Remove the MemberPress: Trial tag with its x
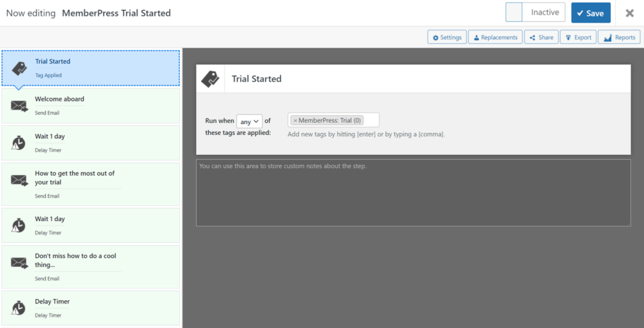This screenshot has width=644, height=328. tap(296, 120)
